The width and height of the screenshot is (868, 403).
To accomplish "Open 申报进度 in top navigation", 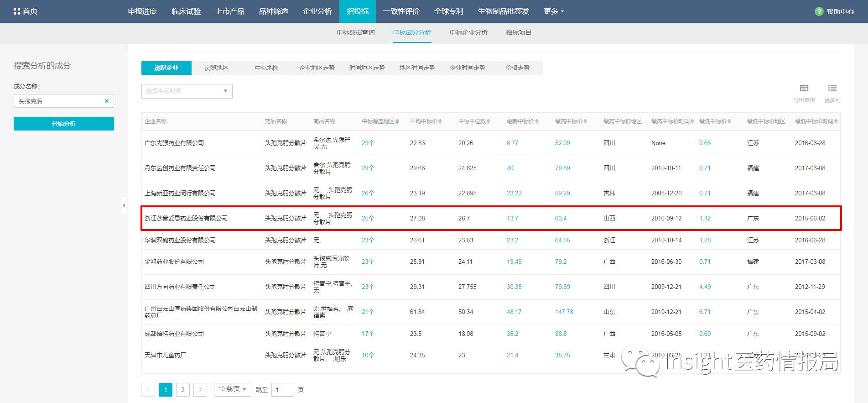I will click(x=142, y=11).
